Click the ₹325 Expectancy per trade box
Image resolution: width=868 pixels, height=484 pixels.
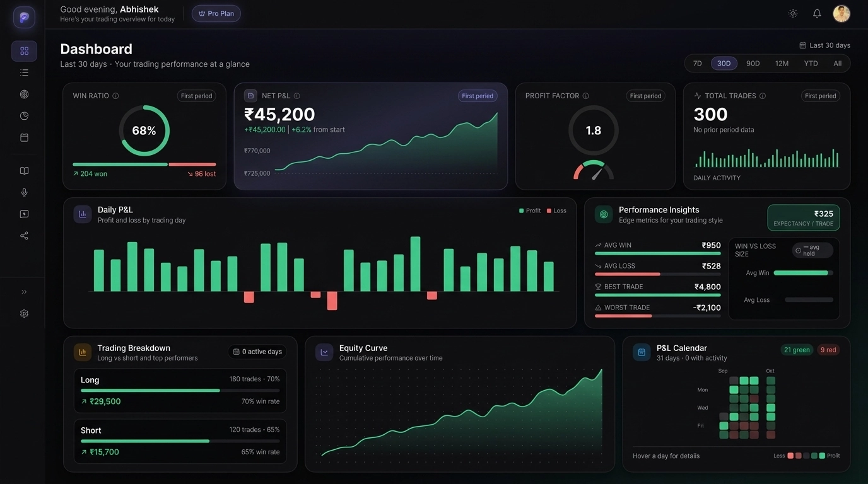click(804, 217)
